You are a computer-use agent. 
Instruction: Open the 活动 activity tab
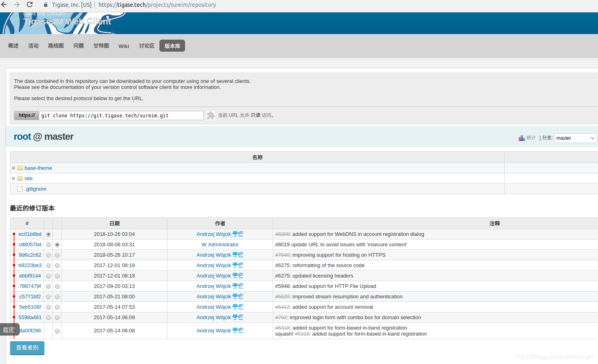point(33,46)
